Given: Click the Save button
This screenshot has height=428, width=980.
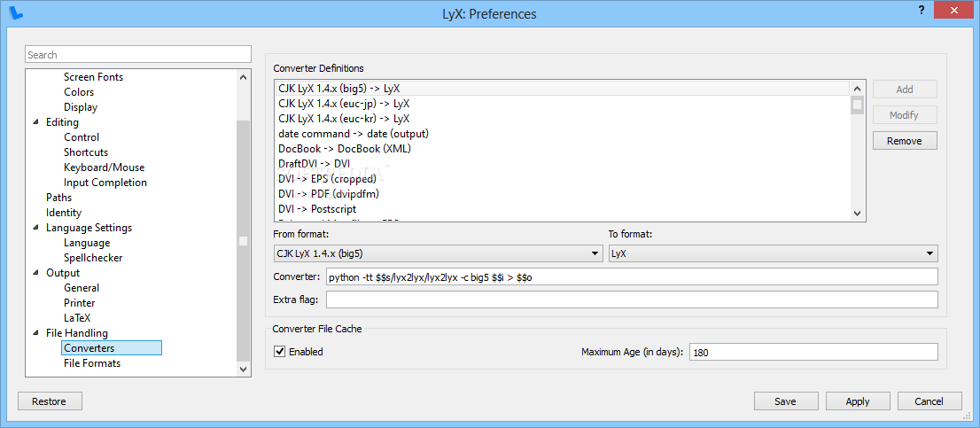Looking at the screenshot, I should [x=786, y=401].
